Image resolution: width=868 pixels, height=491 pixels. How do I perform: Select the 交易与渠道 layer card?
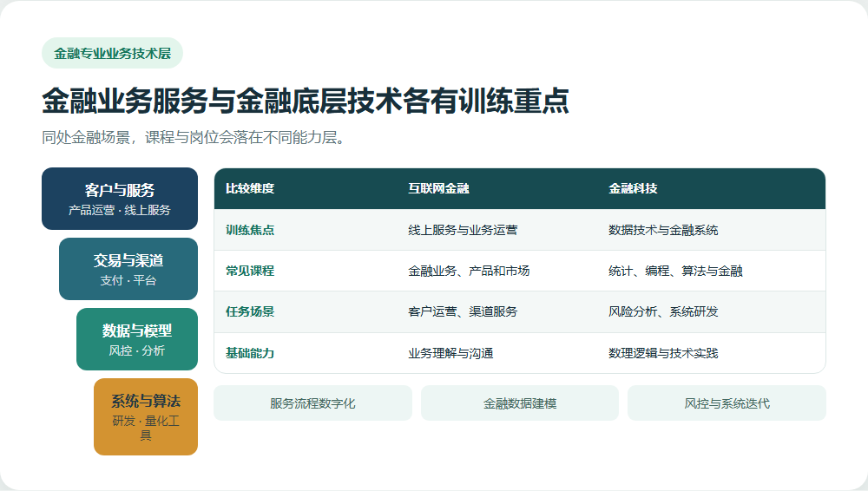click(x=128, y=269)
